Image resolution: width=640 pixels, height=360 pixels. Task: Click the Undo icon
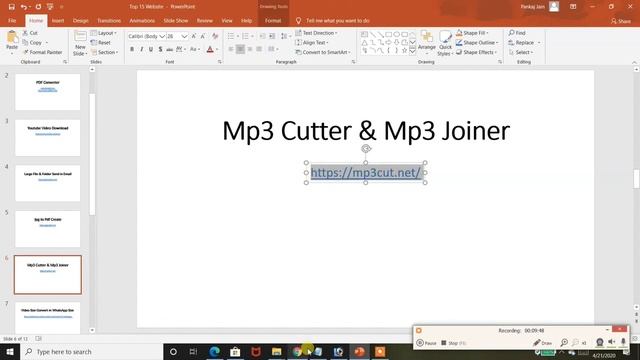(24, 7)
